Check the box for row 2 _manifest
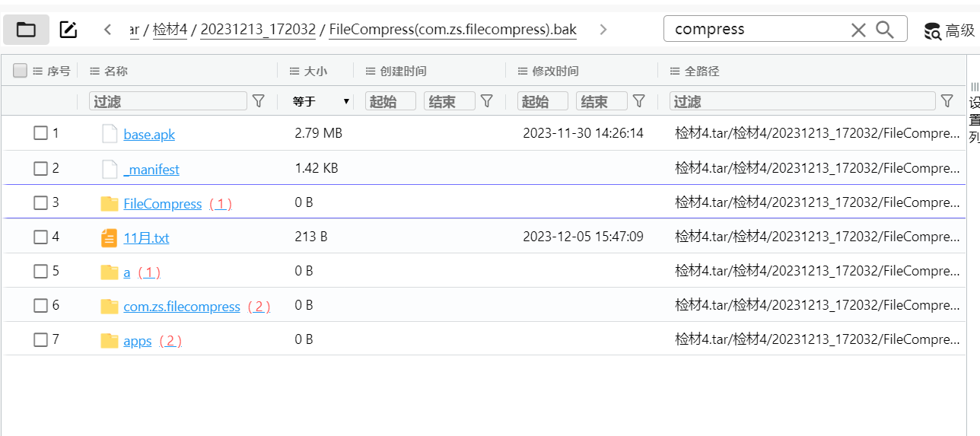980x436 pixels. tap(40, 168)
